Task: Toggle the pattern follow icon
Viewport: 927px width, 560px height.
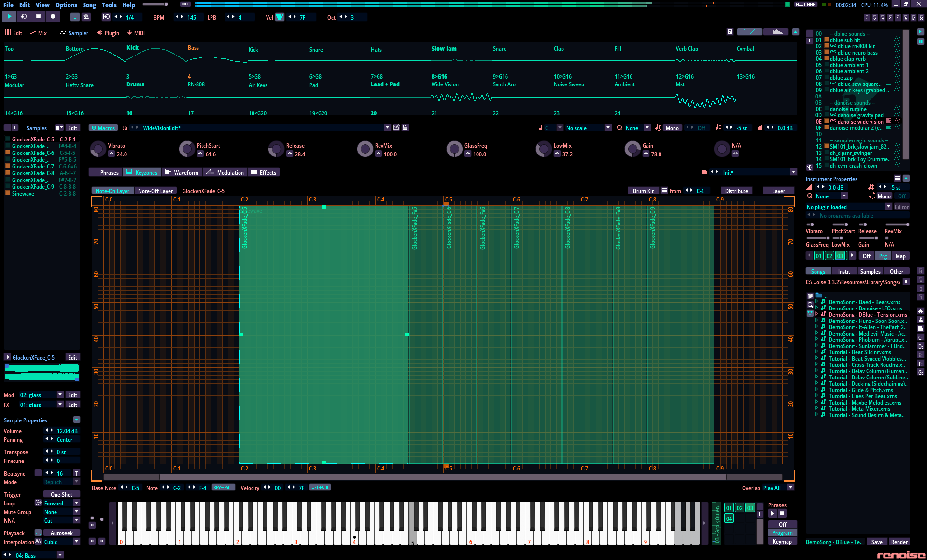Action: pyautogui.click(x=75, y=17)
